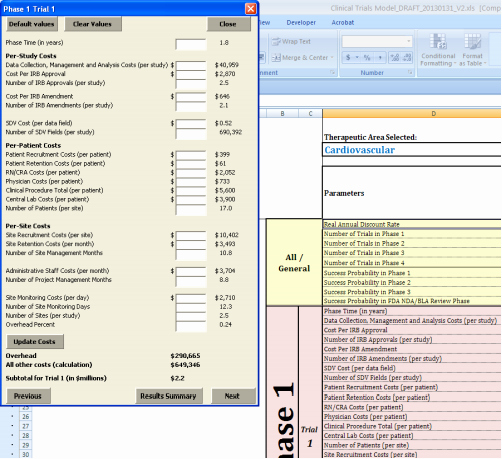Click Number of Sites (per study) input

tap(191, 316)
